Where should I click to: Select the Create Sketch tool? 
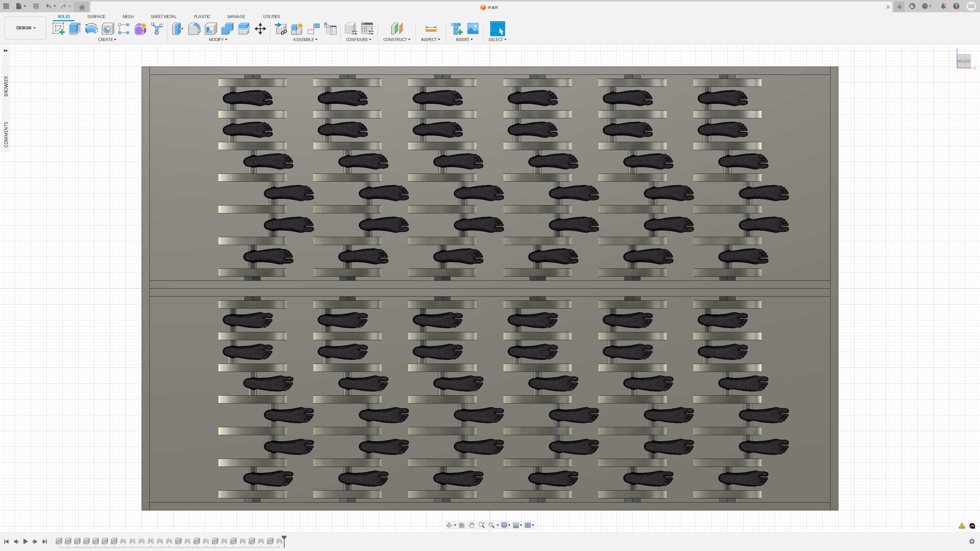click(58, 29)
